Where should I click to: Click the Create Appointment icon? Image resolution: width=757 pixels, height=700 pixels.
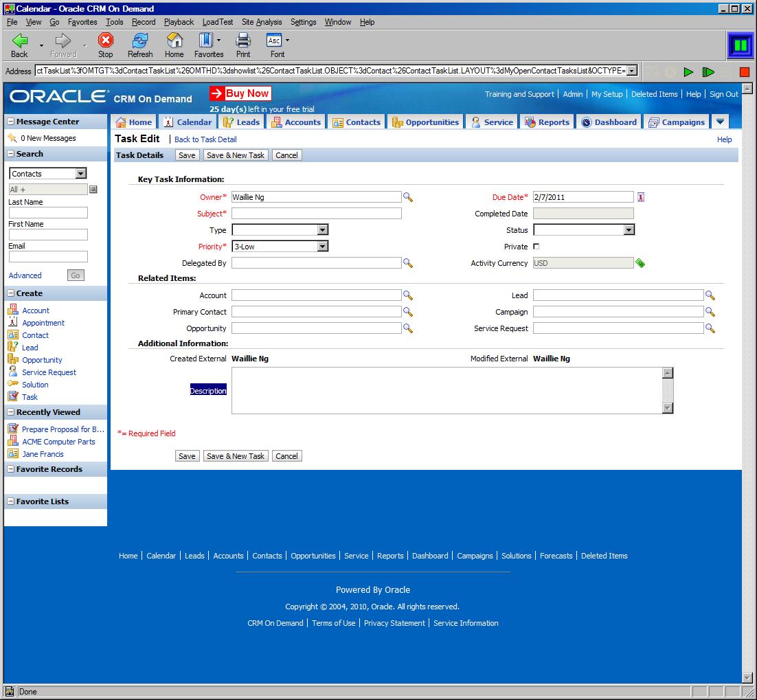coord(13,322)
